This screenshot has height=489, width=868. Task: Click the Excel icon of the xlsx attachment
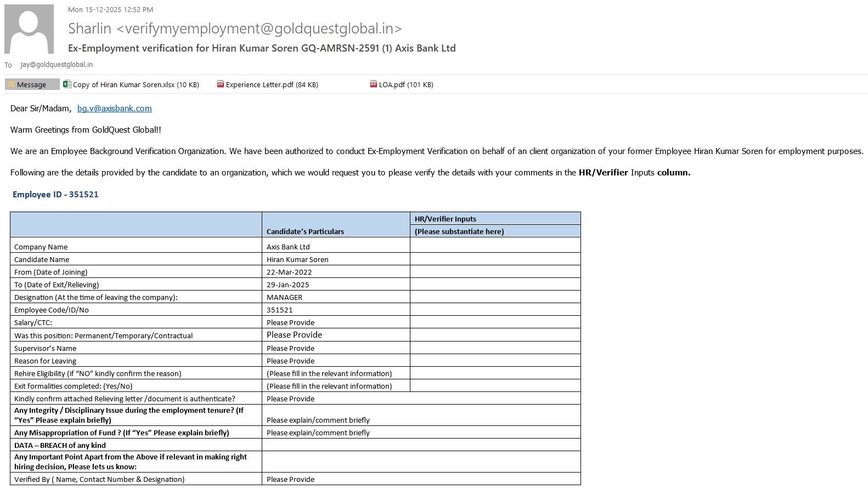click(67, 84)
